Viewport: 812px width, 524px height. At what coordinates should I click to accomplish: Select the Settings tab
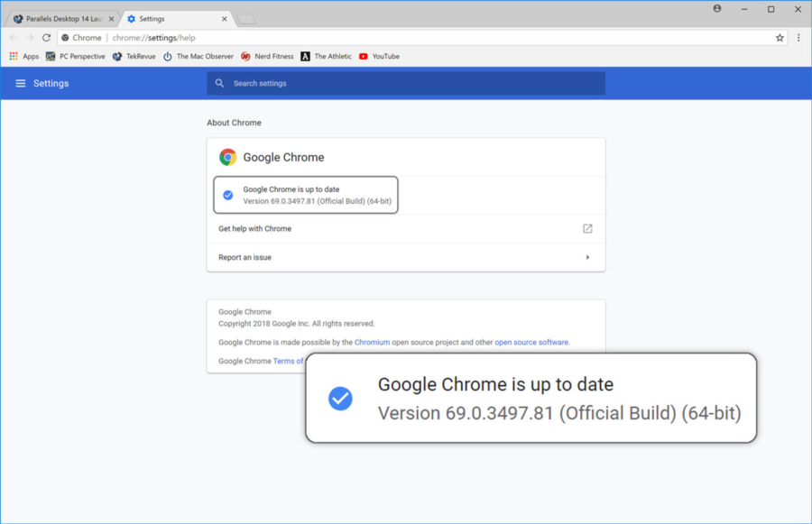(x=167, y=19)
